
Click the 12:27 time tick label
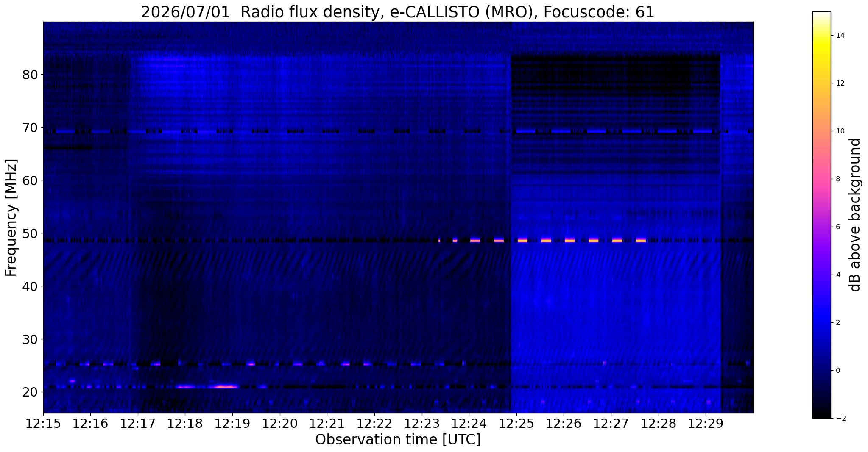611,423
